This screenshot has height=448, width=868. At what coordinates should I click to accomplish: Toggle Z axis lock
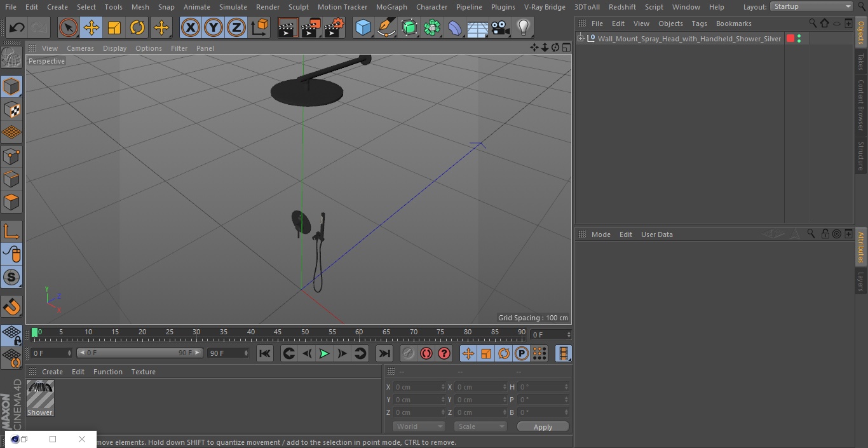(236, 27)
